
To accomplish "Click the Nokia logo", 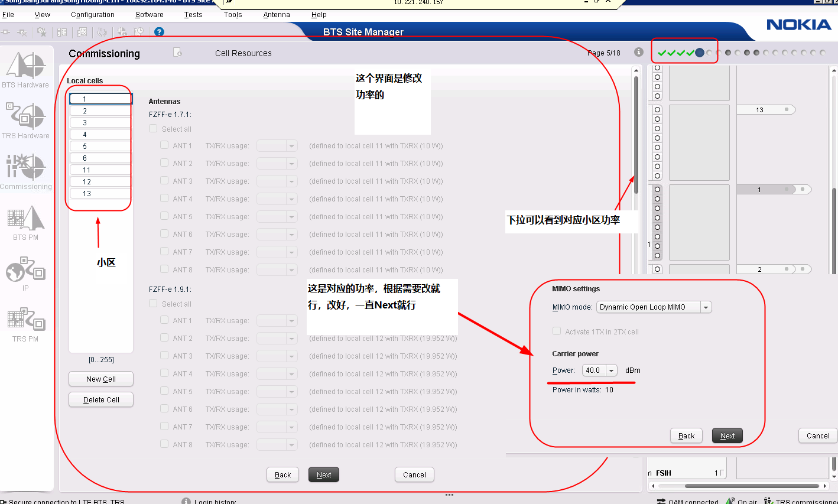I will point(799,25).
